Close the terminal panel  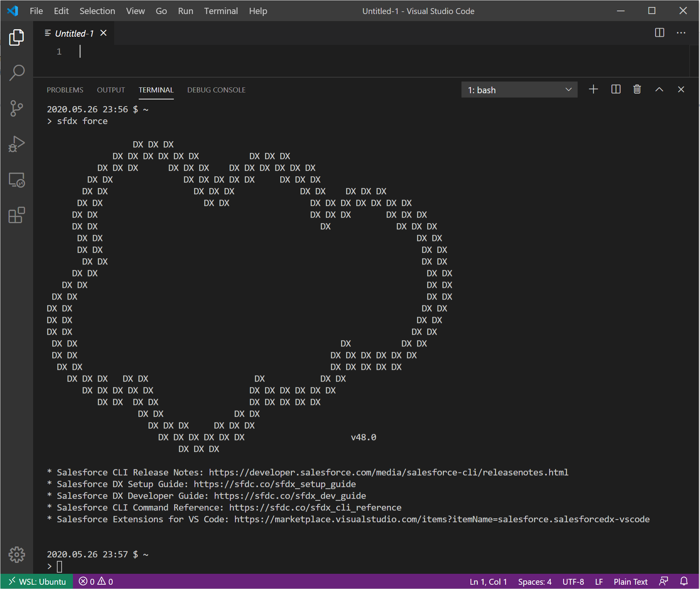[681, 89]
